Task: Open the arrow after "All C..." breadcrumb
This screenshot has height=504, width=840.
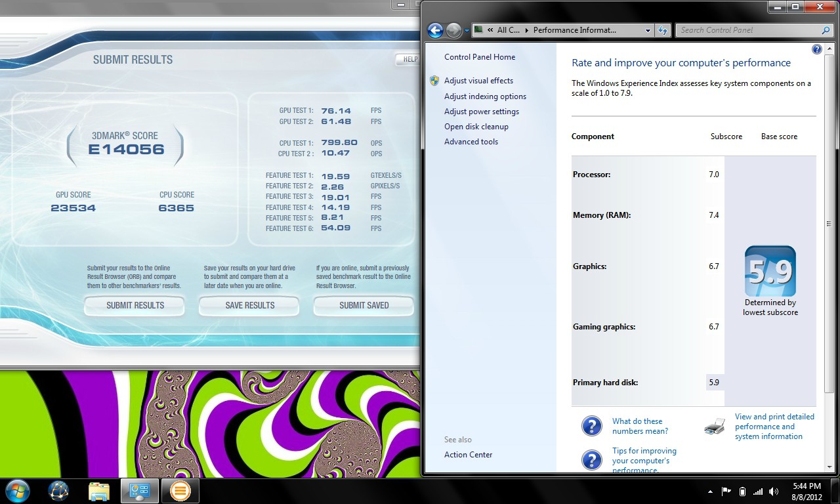Action: (x=526, y=30)
